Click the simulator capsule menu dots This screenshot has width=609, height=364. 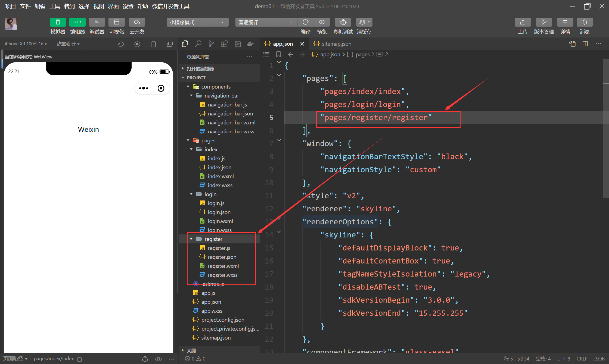point(144,88)
